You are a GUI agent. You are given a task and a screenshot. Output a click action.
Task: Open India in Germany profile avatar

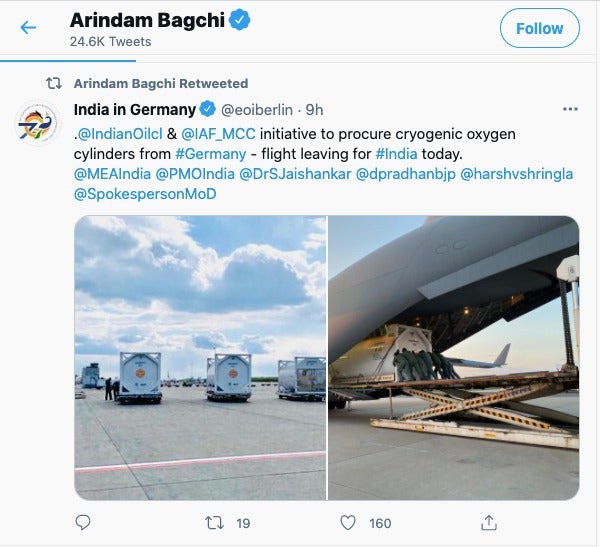(x=38, y=124)
